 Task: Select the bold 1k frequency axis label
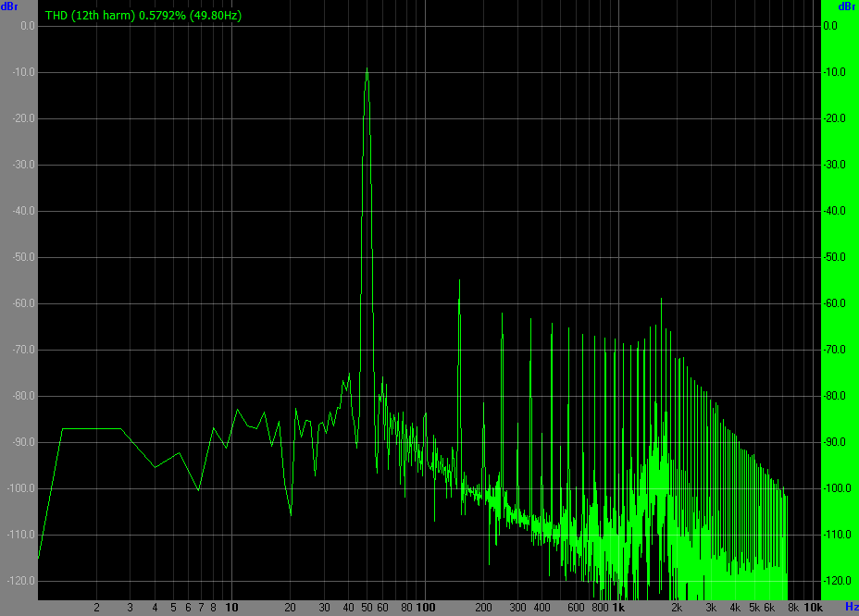pyautogui.click(x=618, y=608)
